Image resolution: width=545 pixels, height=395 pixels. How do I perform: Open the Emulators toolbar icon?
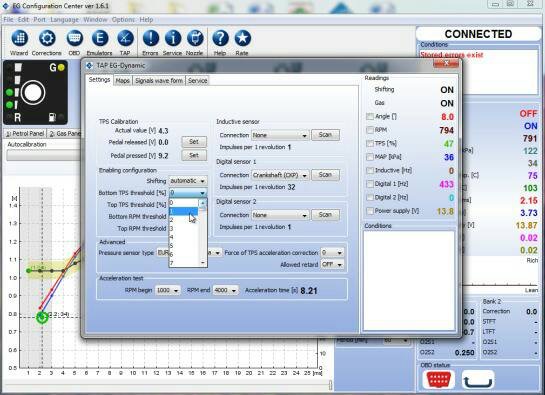100,38
